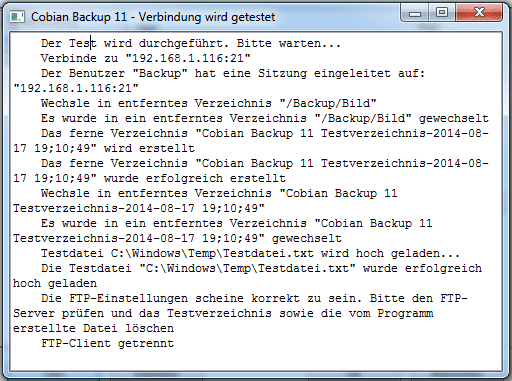
Task: Click the title bar text 'Verbindung wird getestet'
Action: [207, 17]
